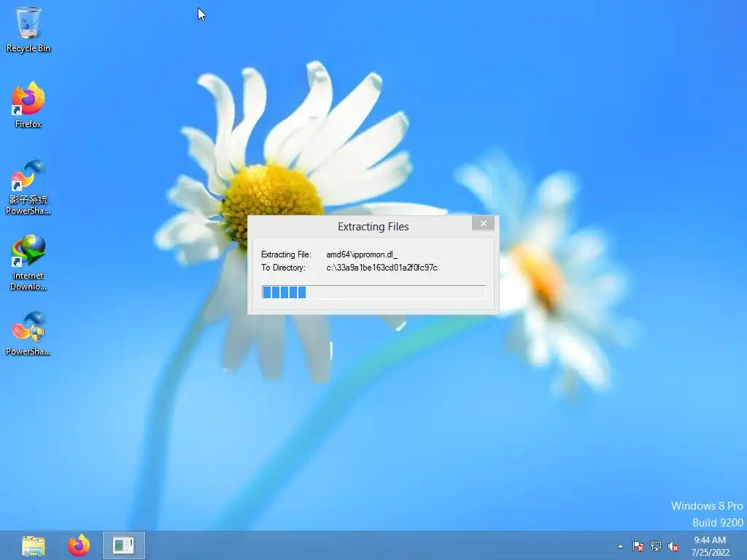Click the "To Directory:" label
The height and width of the screenshot is (560, 747).
(x=283, y=268)
